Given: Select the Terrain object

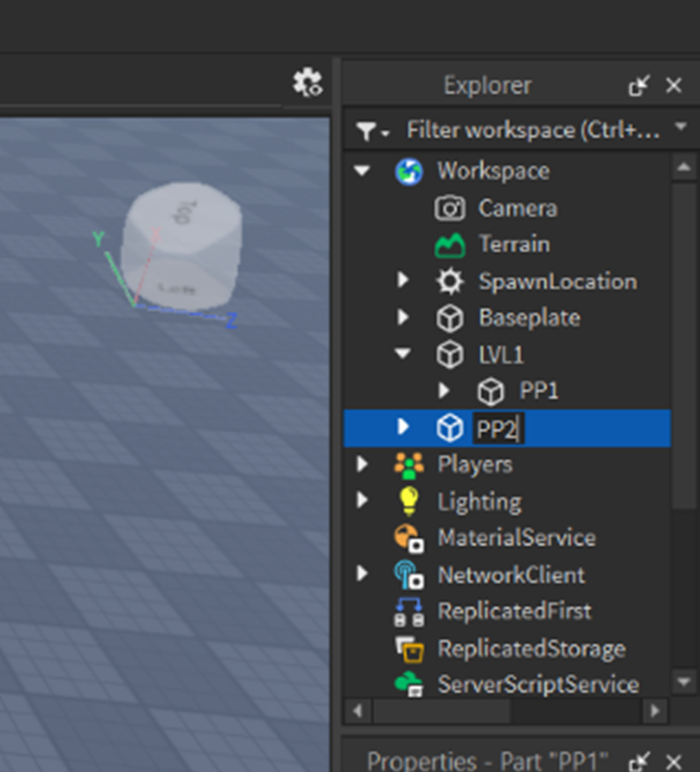Looking at the screenshot, I should tap(514, 245).
